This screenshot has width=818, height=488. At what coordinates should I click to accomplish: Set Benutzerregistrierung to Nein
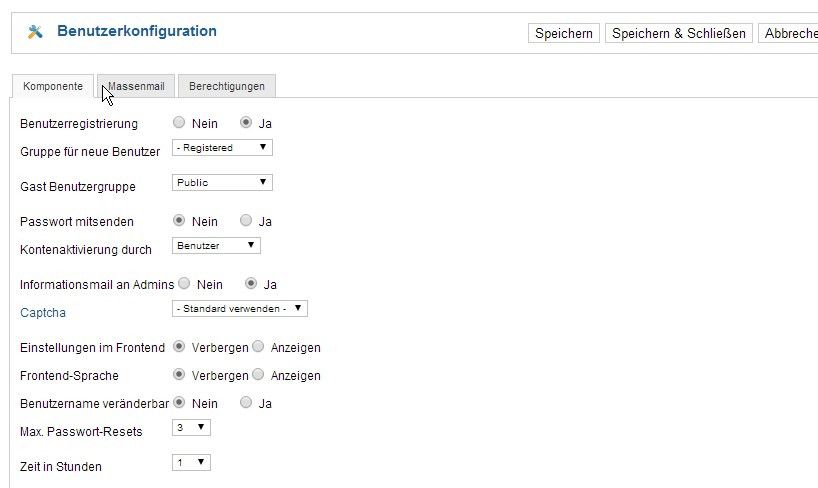tap(179, 122)
